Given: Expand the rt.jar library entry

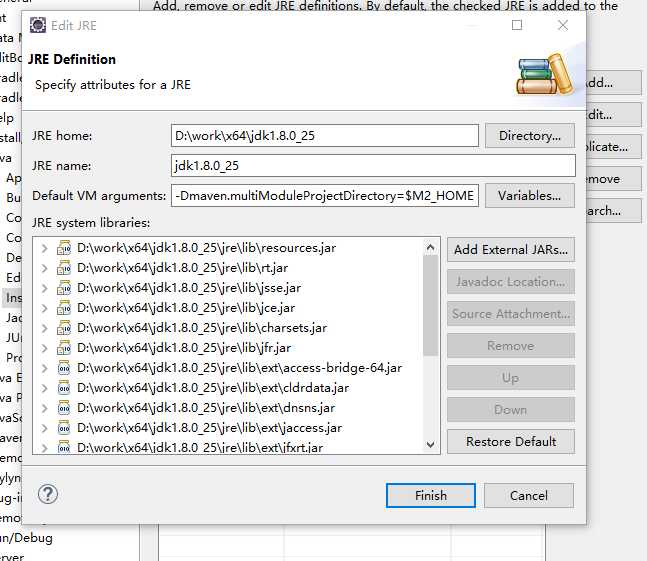Looking at the screenshot, I should click(x=45, y=268).
